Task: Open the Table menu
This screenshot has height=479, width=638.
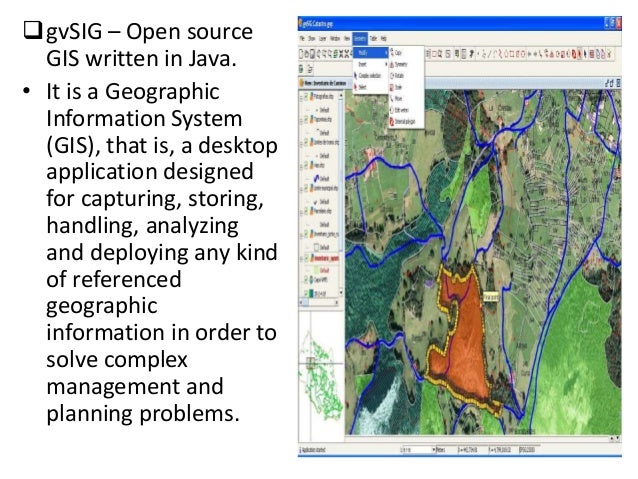Action: click(x=373, y=39)
